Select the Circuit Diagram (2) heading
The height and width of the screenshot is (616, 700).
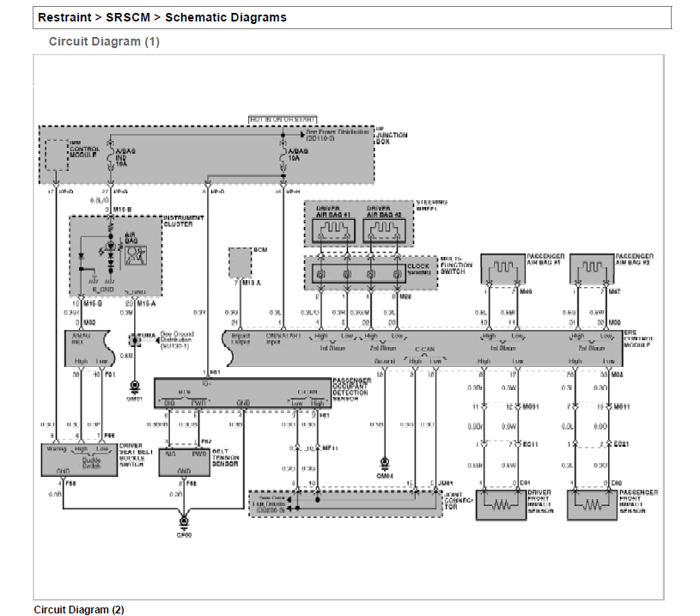click(79, 610)
